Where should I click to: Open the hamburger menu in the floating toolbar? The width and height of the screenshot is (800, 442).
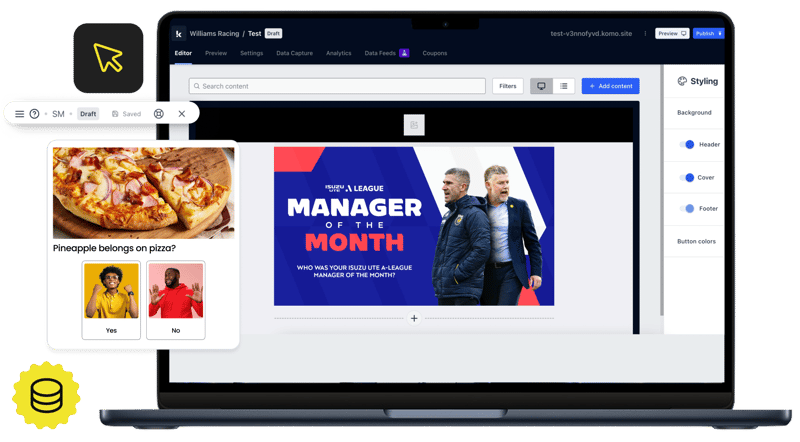[19, 114]
